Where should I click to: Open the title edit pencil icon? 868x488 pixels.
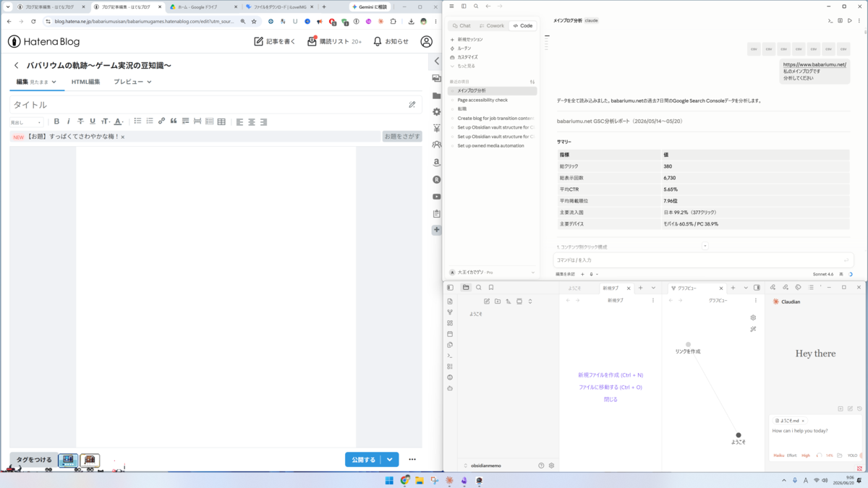(412, 105)
